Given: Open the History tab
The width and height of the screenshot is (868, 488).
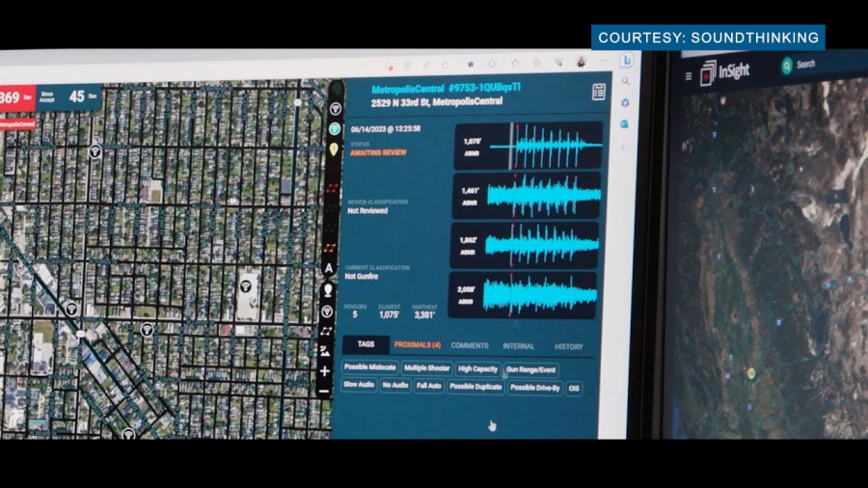Looking at the screenshot, I should click(568, 346).
